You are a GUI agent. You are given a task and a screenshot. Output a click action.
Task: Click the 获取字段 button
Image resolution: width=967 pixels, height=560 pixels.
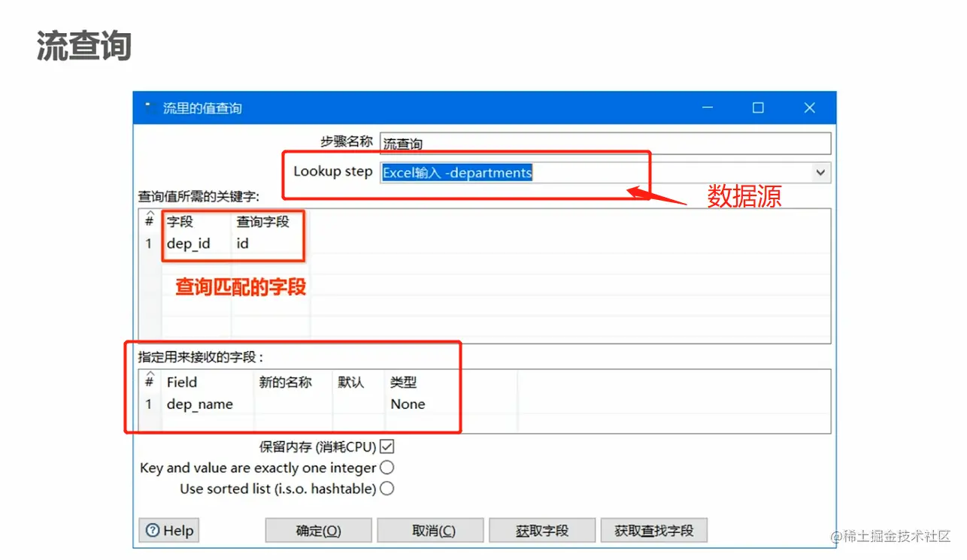[x=542, y=531]
